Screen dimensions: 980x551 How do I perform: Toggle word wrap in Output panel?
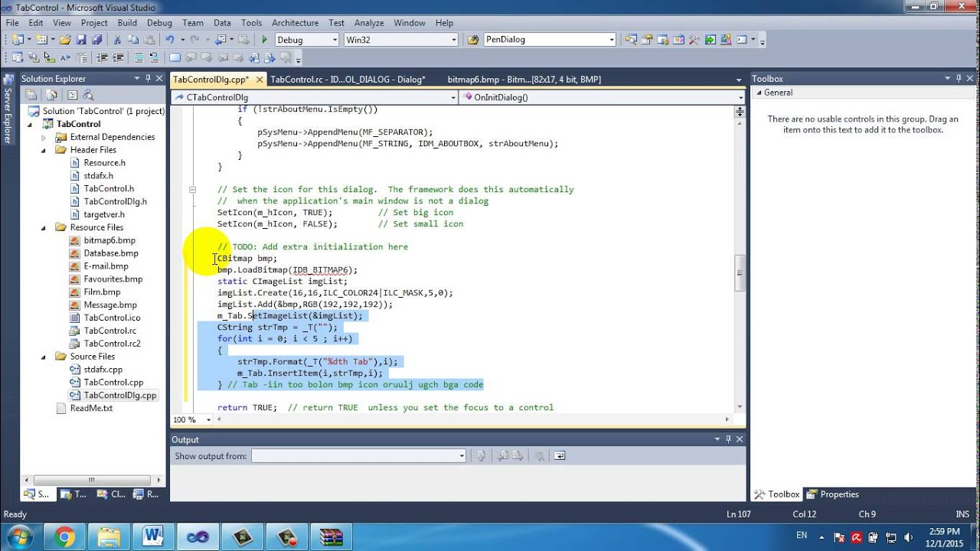560,455
